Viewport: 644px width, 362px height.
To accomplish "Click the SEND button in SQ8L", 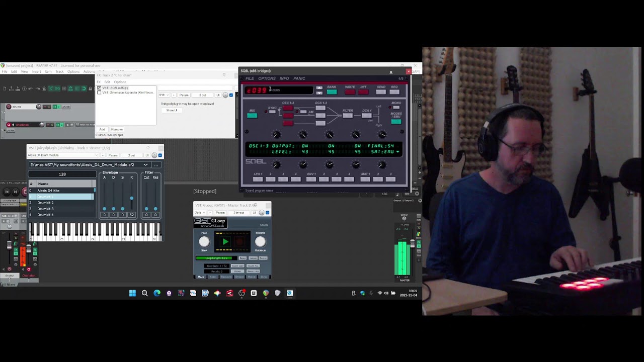I will pyautogui.click(x=381, y=92).
